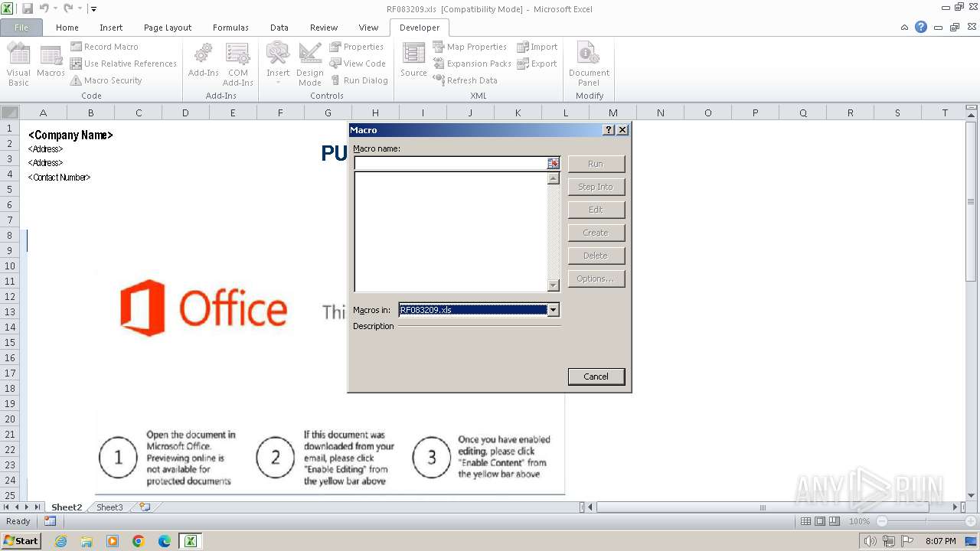Screen dimensions: 980x551
Task: Open Macro Security settings
Action: pyautogui.click(x=106, y=80)
